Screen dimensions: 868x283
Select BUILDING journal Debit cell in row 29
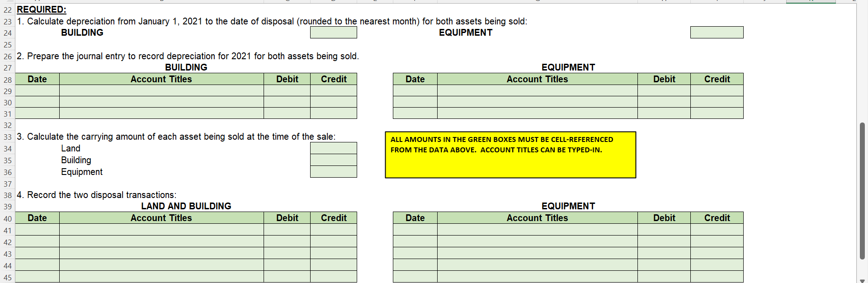(x=287, y=91)
